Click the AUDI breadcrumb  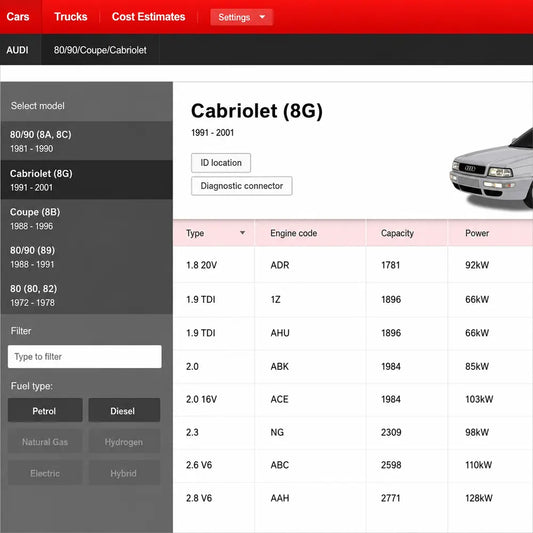(x=17, y=50)
